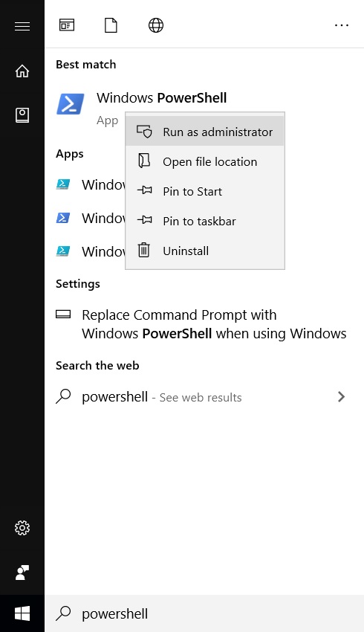Choose Run as administrator from the context menu
This screenshot has width=364, height=632.
click(205, 132)
